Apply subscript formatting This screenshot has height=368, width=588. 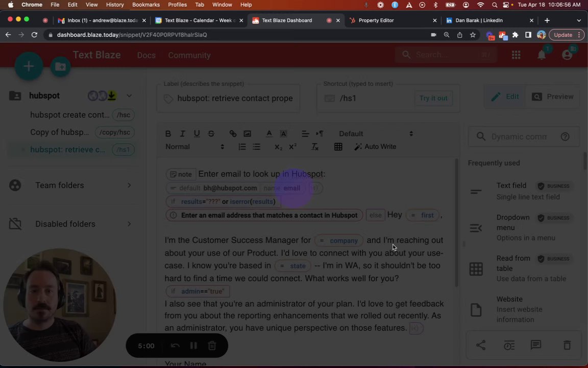click(x=278, y=147)
